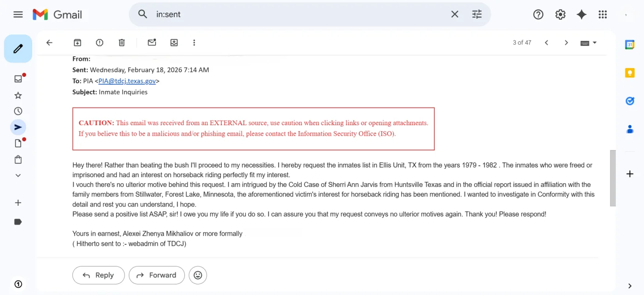
Task: Open Gemini with the sparkle icon
Action: pyautogui.click(x=581, y=14)
